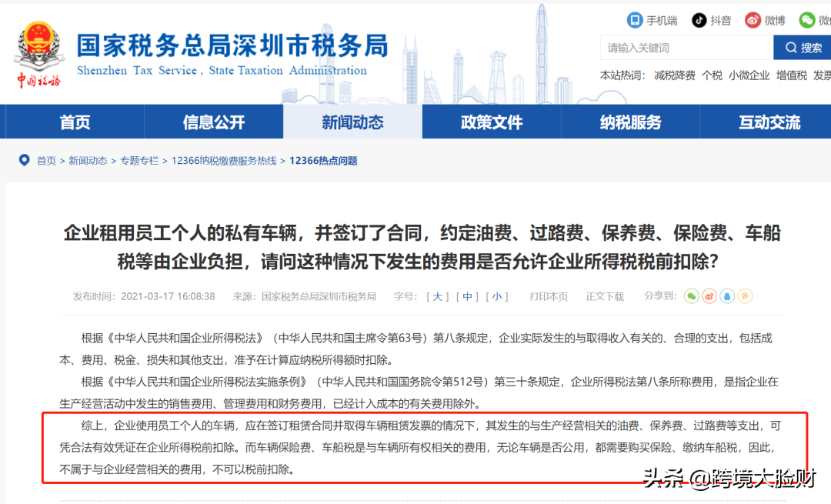Open the 纳税服务 menu item

631,122
